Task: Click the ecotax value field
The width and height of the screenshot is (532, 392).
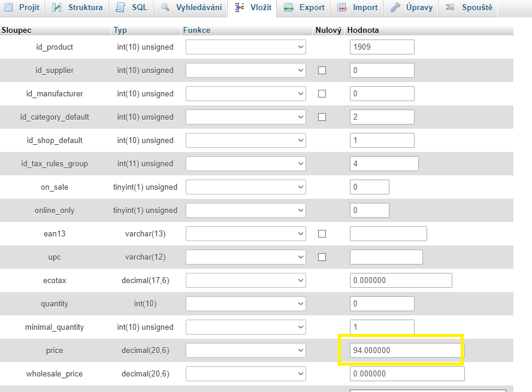Action: (401, 281)
